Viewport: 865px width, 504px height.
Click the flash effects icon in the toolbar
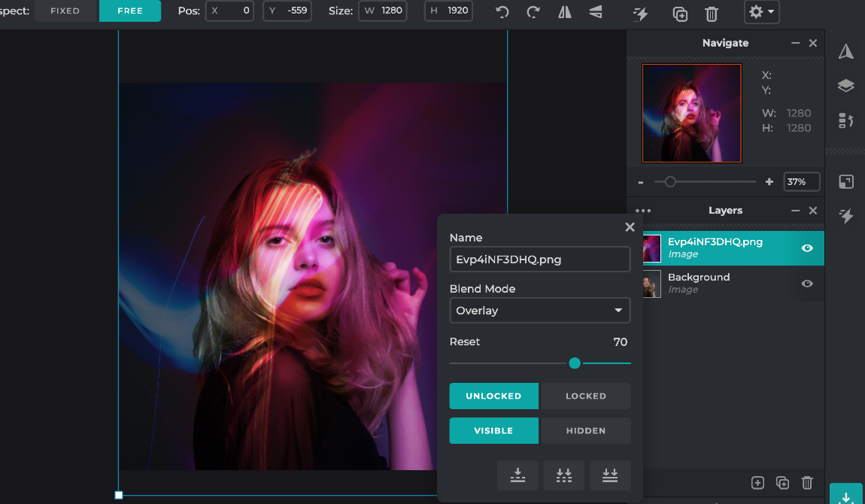pos(640,12)
